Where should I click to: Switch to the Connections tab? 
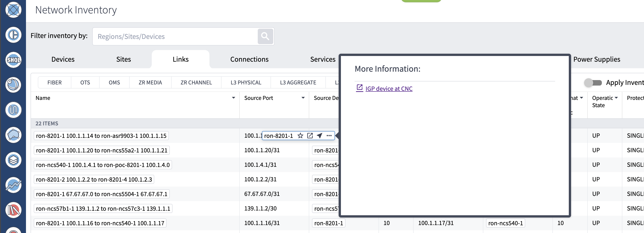pyautogui.click(x=249, y=59)
